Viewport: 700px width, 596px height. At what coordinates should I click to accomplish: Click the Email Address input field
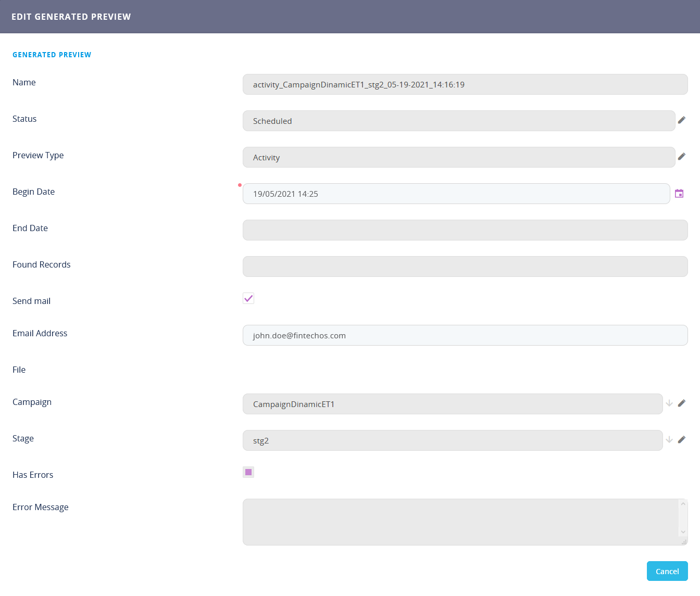coord(465,335)
